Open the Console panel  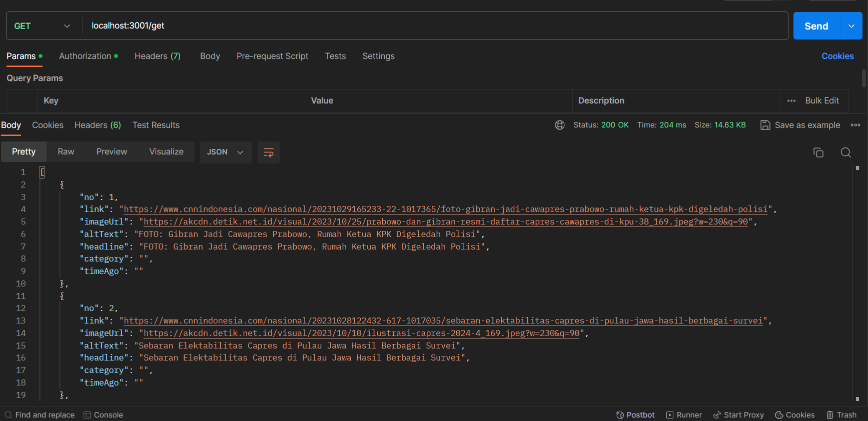pos(103,415)
